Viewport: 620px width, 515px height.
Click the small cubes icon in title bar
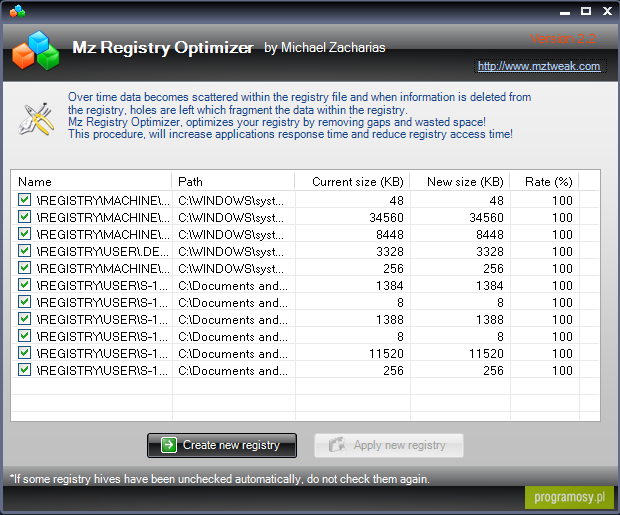[x=17, y=11]
